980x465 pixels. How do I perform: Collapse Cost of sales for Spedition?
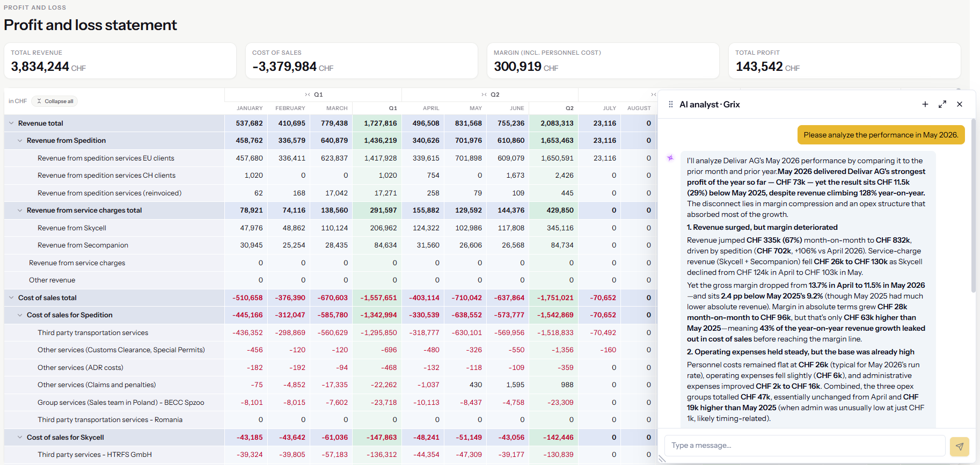coord(20,315)
